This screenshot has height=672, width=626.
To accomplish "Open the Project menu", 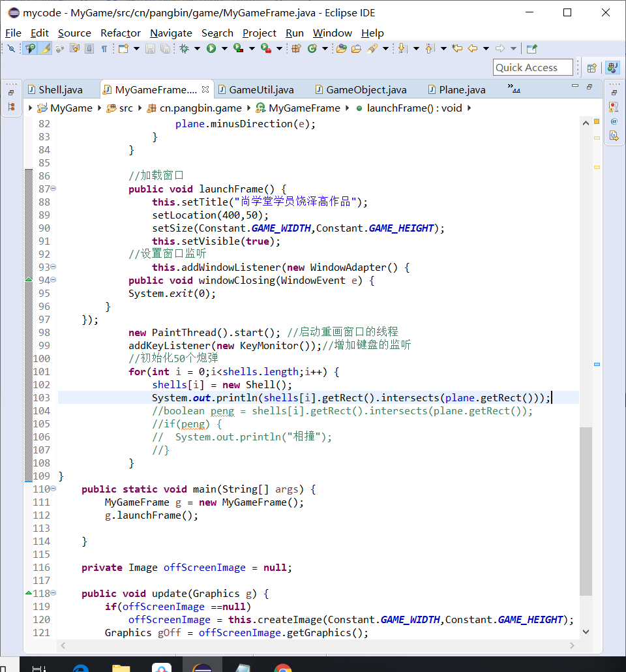I will tap(260, 33).
